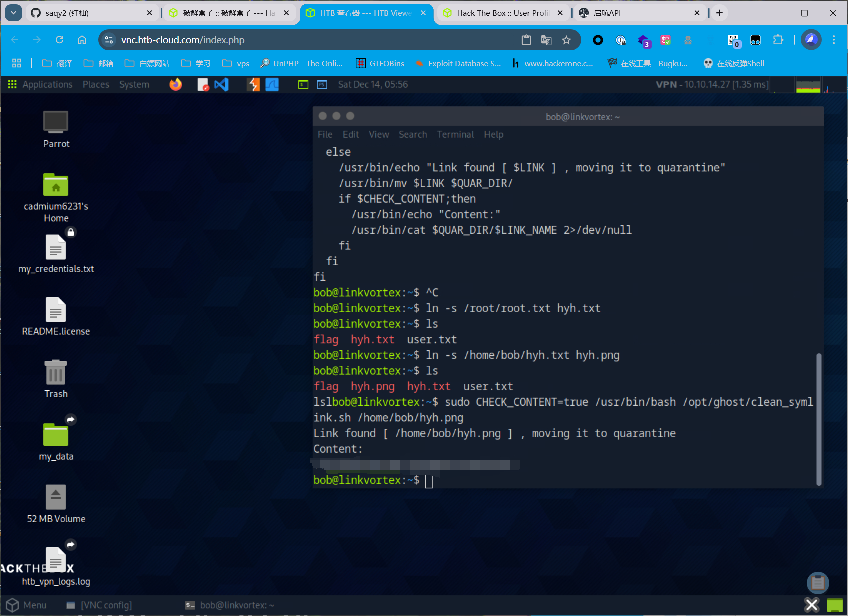Screen dimensions: 848x616
Task: Open the vps bookmarks folder
Action: pos(236,63)
